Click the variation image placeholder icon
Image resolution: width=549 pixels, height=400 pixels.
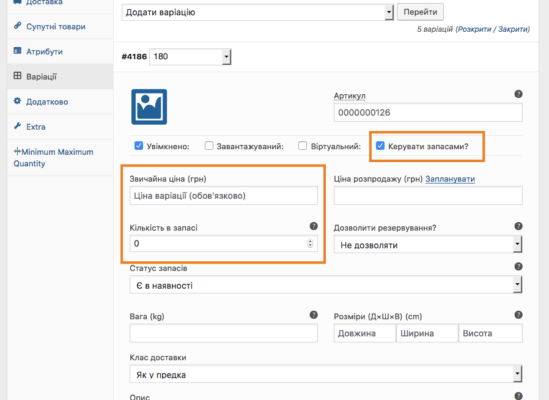tap(149, 107)
